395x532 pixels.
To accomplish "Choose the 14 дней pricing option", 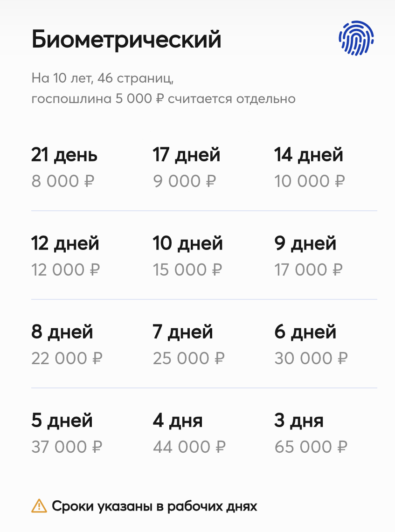I will (310, 167).
